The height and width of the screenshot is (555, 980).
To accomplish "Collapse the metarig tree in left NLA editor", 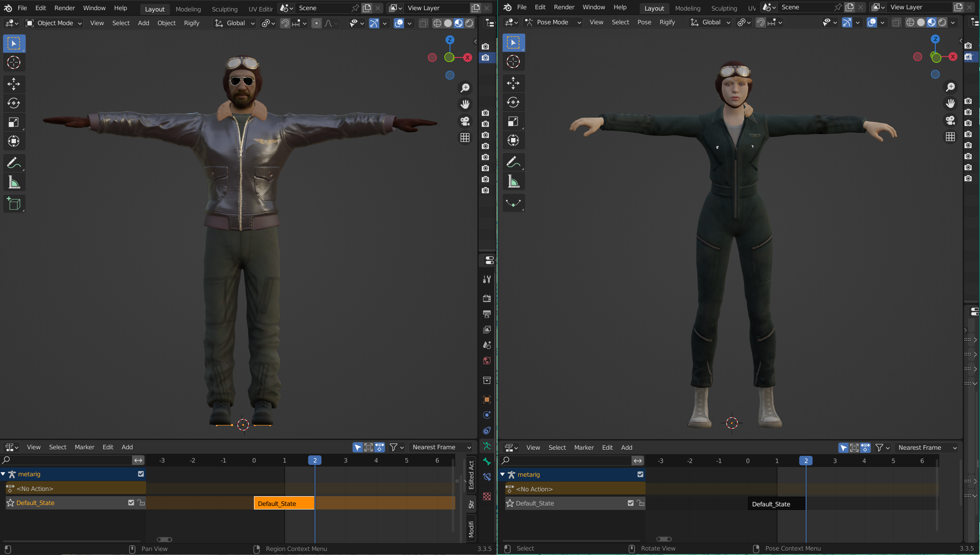I will coord(3,474).
